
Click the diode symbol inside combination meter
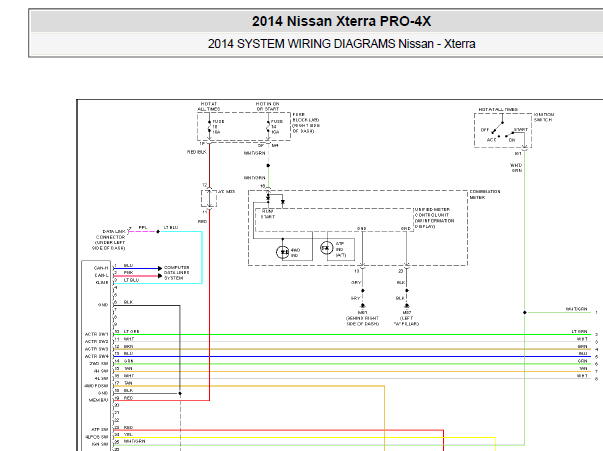[x=283, y=201]
